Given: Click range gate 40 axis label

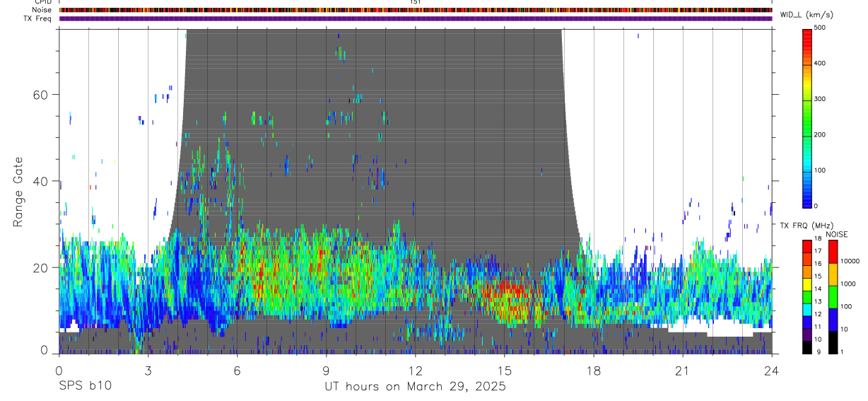Looking at the screenshot, I should pyautogui.click(x=42, y=181).
